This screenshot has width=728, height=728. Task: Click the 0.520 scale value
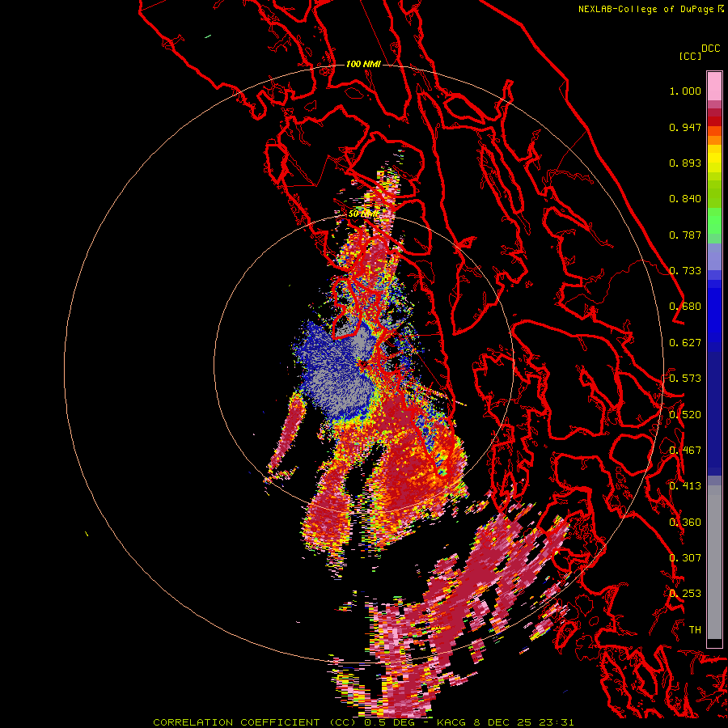[x=685, y=415]
